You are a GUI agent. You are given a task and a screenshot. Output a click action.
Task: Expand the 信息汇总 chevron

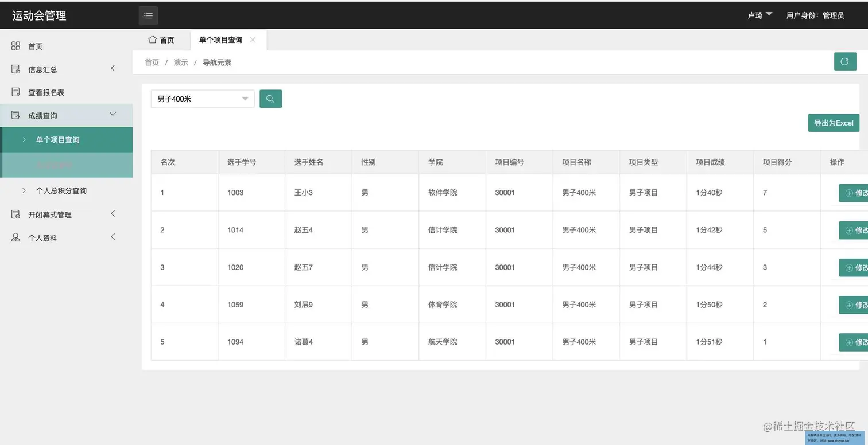coord(113,68)
